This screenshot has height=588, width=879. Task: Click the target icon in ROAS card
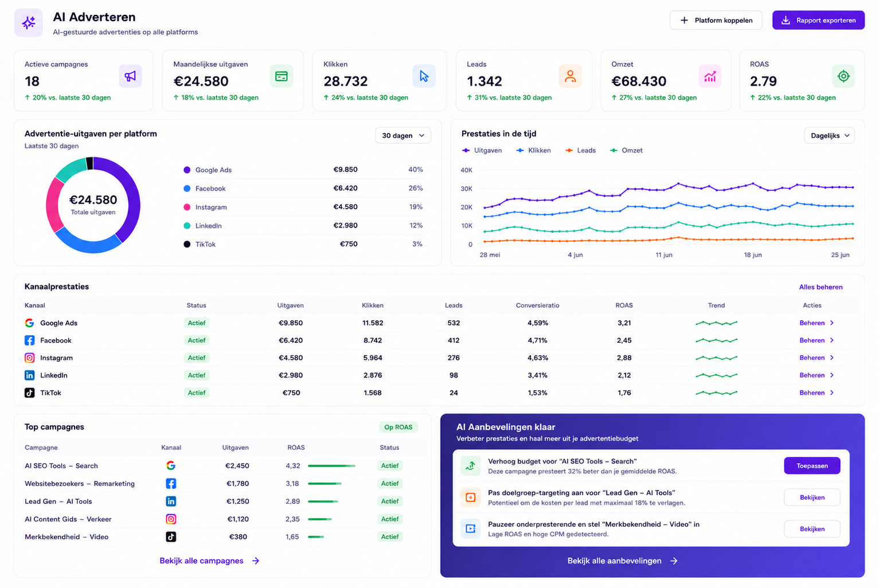[843, 76]
